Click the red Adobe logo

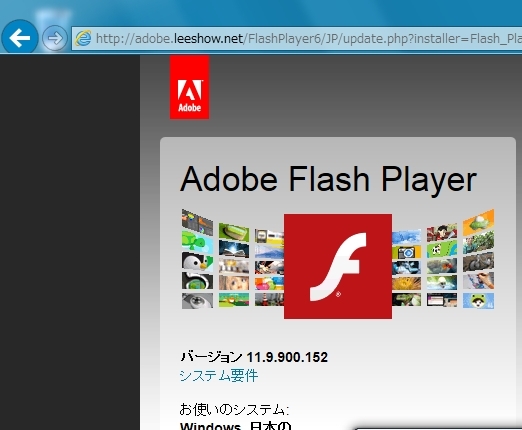190,87
